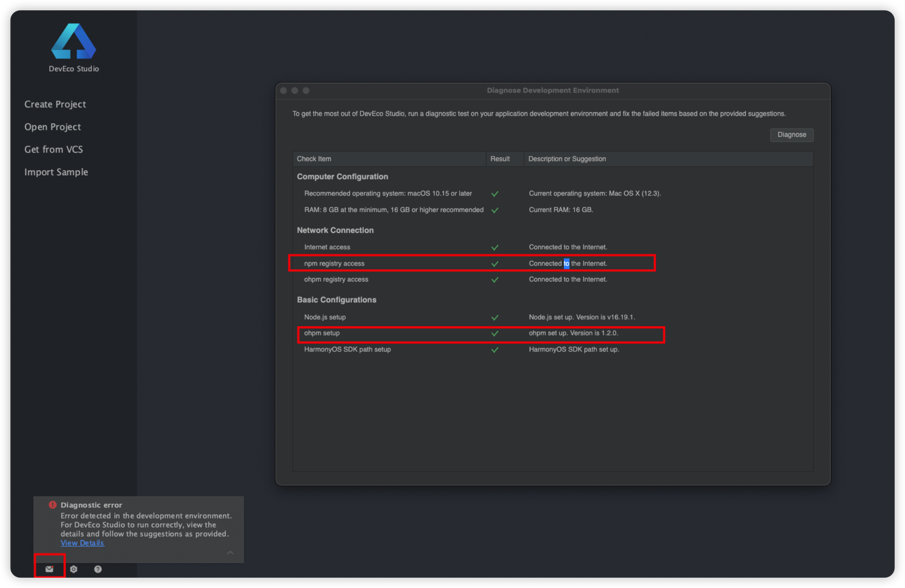
Task: Click the Check Item column header
Action: coord(390,159)
